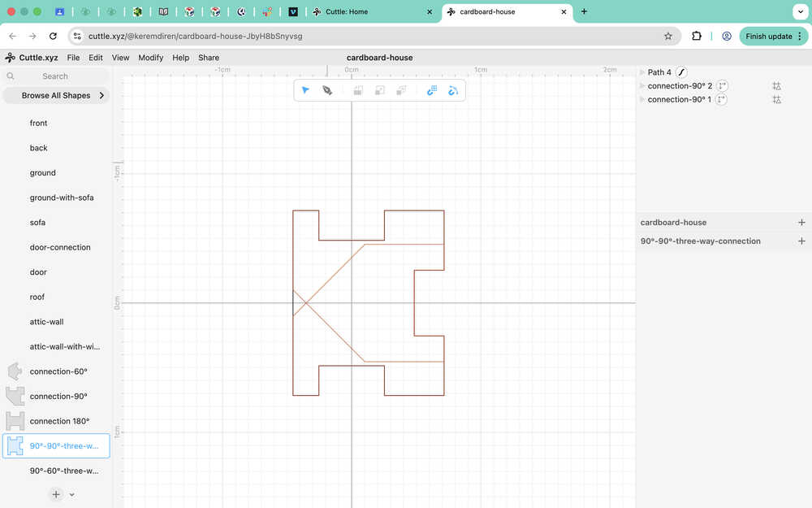Expand the connection-90° 1 layer

(642, 99)
